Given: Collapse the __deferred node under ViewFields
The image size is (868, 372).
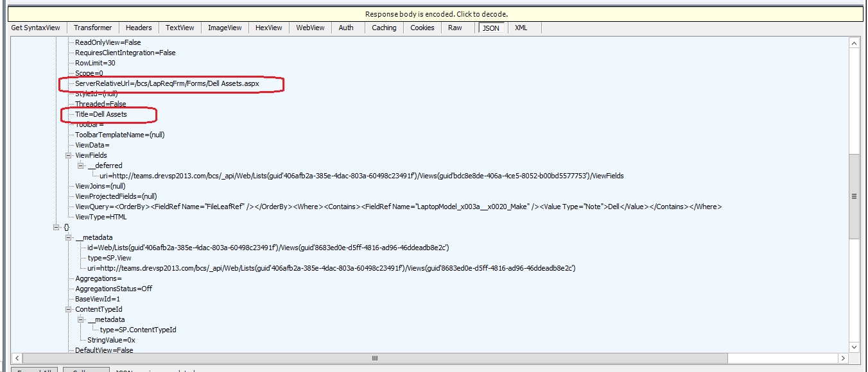Looking at the screenshot, I should pyautogui.click(x=80, y=165).
